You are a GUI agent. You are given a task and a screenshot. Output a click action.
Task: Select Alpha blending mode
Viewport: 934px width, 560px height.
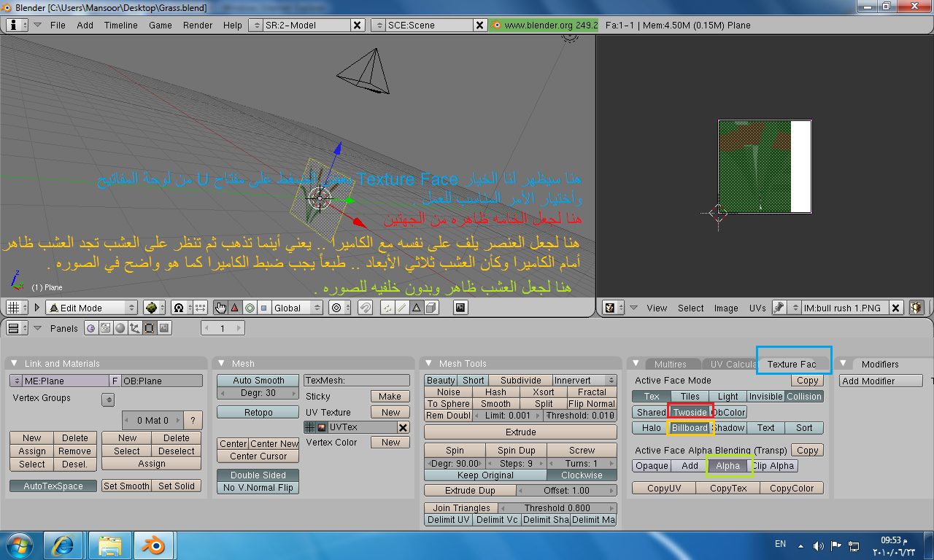tap(727, 465)
